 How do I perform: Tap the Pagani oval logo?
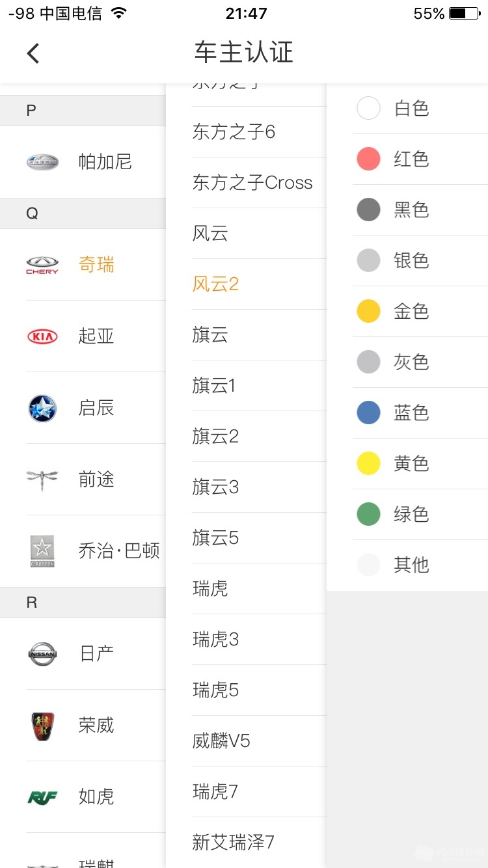point(42,161)
